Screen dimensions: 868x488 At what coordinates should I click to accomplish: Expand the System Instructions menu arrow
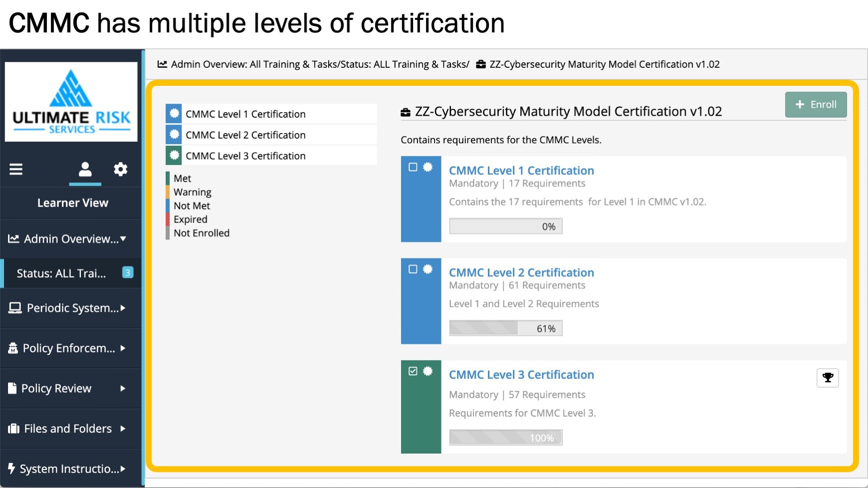123,469
